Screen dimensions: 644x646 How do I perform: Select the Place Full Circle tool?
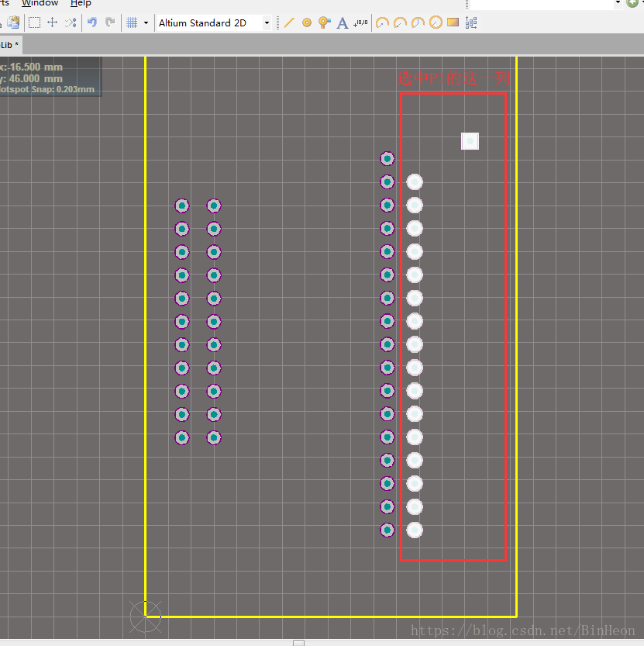coord(436,22)
